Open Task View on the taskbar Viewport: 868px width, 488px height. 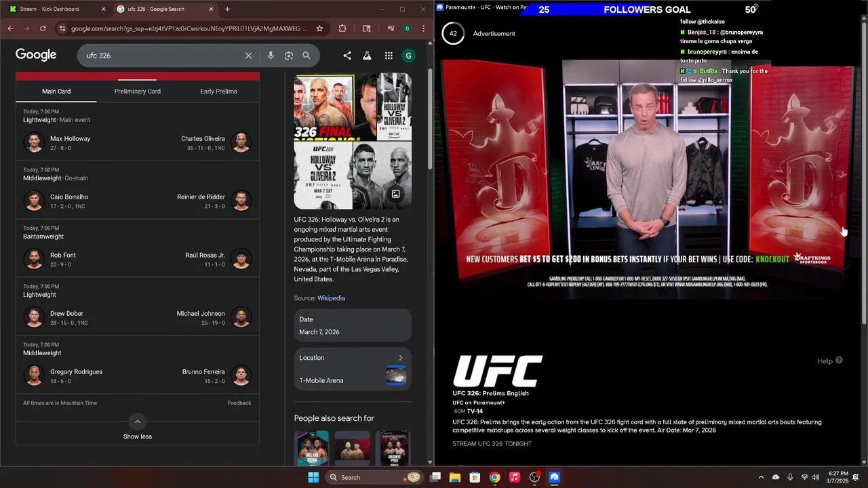point(435,477)
